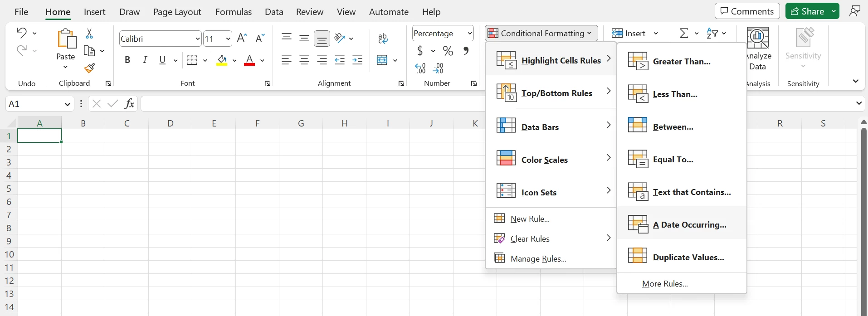This screenshot has width=868, height=316.
Task: Click the Undo arrow icon
Action: coord(21,33)
